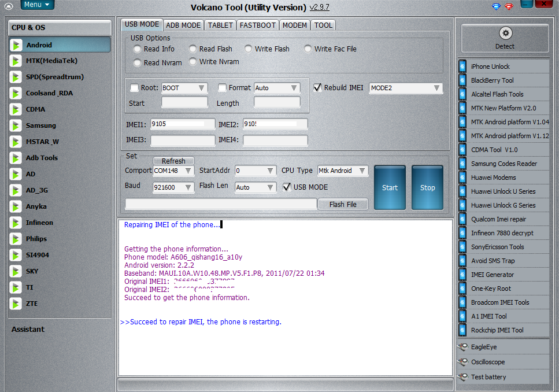Select the USB MODE tab
The height and width of the screenshot is (392, 559).
[x=142, y=24]
